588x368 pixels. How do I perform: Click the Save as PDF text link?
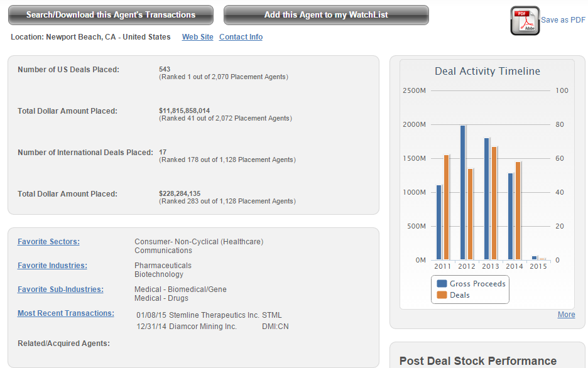tap(563, 20)
